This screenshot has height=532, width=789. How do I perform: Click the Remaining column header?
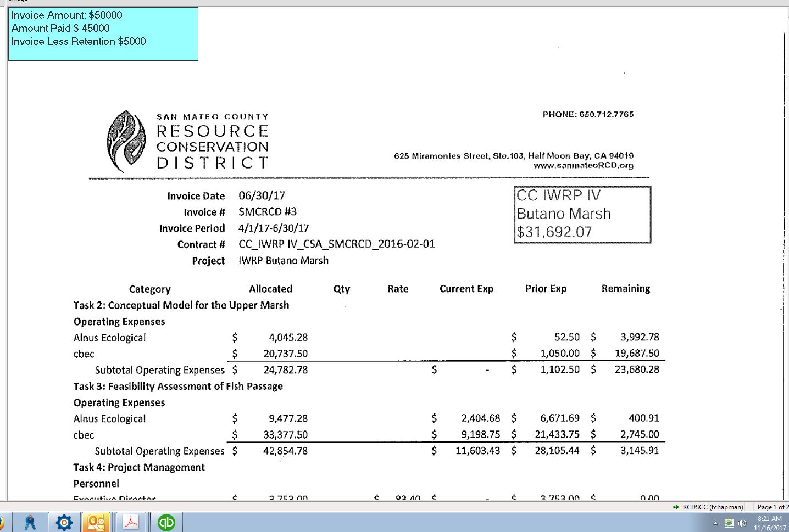[x=625, y=289]
